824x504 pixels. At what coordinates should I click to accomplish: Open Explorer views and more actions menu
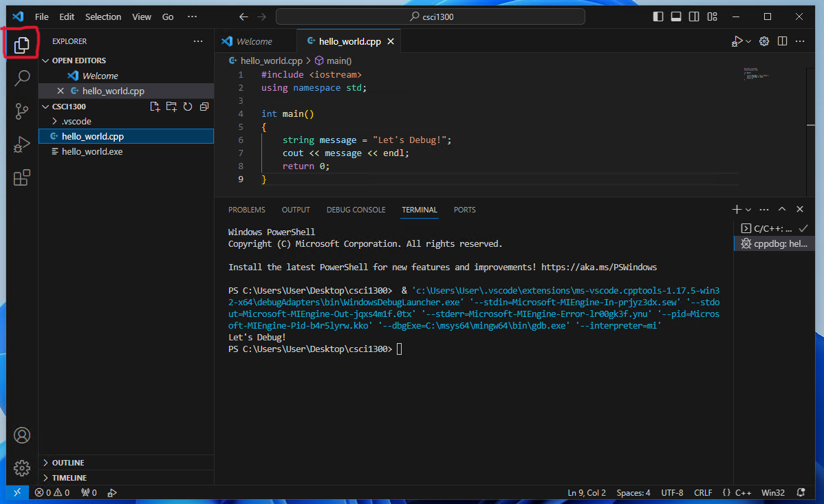[x=197, y=41]
